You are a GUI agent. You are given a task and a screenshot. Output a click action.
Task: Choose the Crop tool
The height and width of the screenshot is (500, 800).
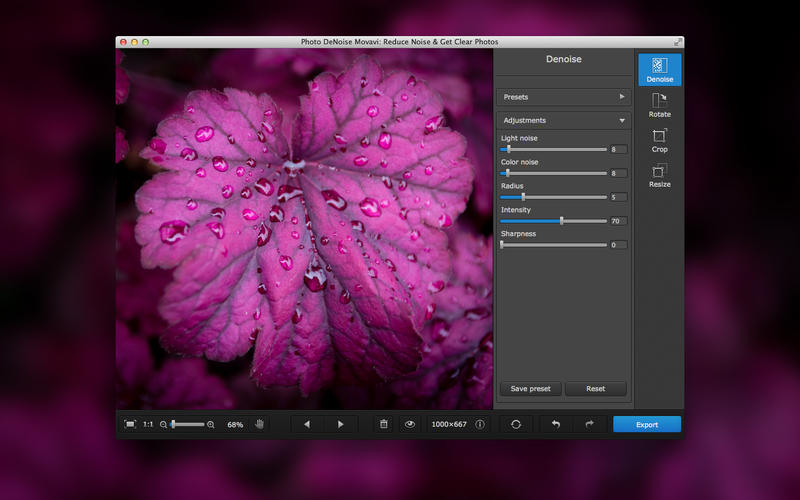pos(659,140)
